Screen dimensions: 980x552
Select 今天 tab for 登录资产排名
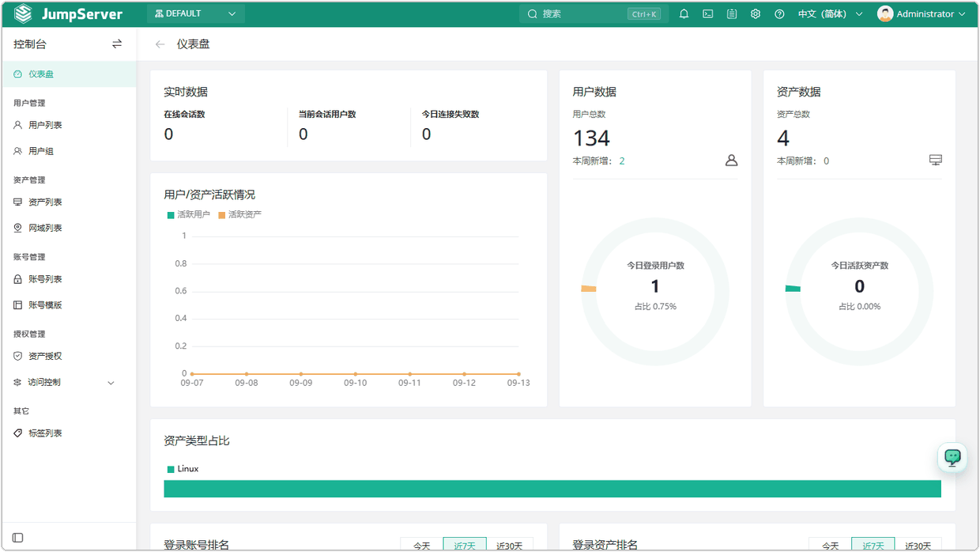point(830,545)
